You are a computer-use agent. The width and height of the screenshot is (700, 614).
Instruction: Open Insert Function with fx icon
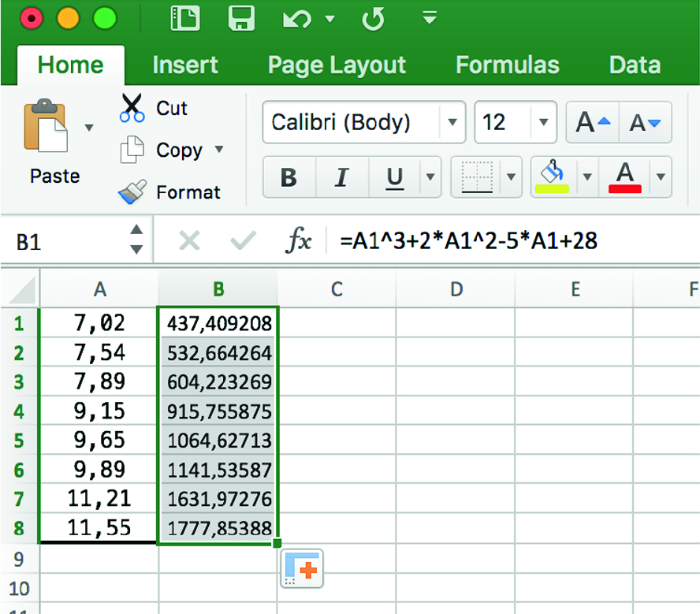pos(298,240)
